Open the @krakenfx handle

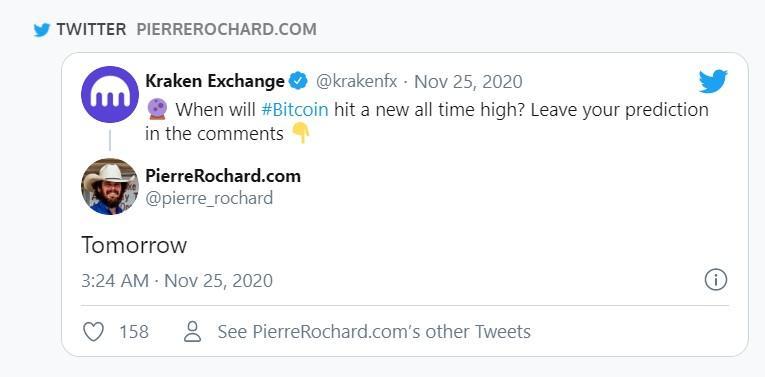(356, 81)
